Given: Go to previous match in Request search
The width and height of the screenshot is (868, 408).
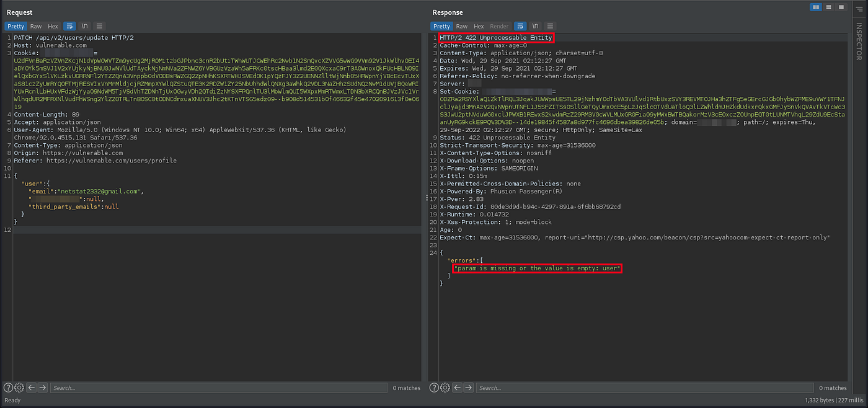Looking at the screenshot, I should tap(31, 388).
